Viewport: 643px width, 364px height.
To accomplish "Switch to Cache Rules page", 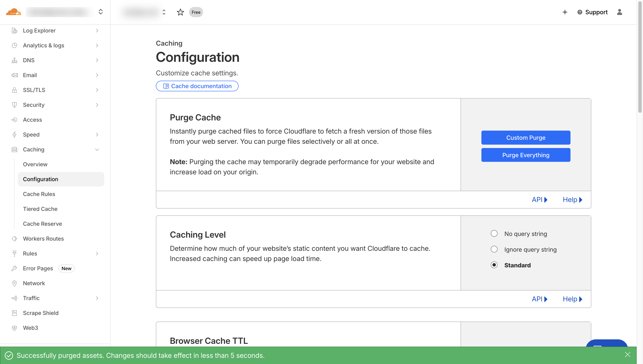I will [39, 194].
